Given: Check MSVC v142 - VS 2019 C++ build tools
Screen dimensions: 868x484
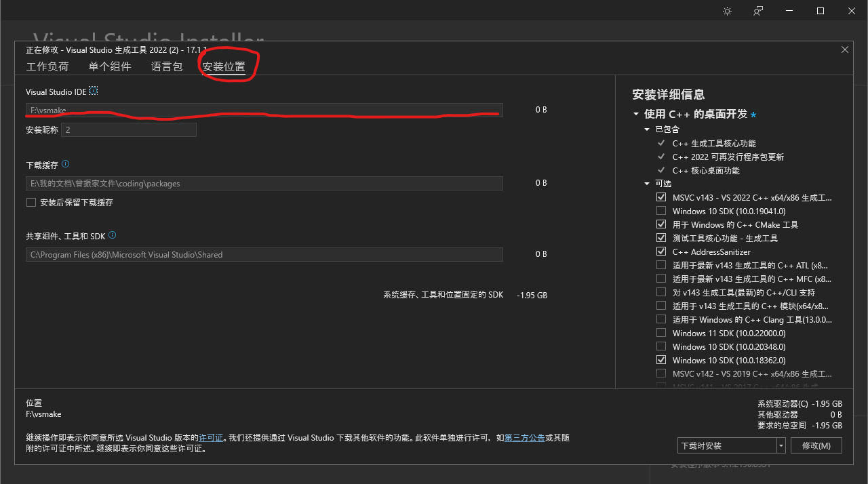Looking at the screenshot, I should click(x=661, y=374).
